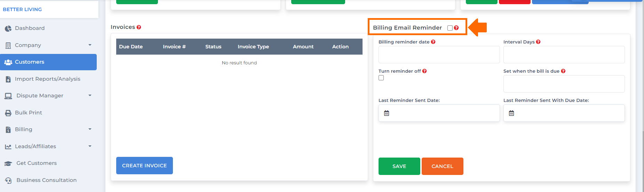Check the Turn reminder off checkbox
Image resolution: width=644 pixels, height=192 pixels.
coord(381,78)
